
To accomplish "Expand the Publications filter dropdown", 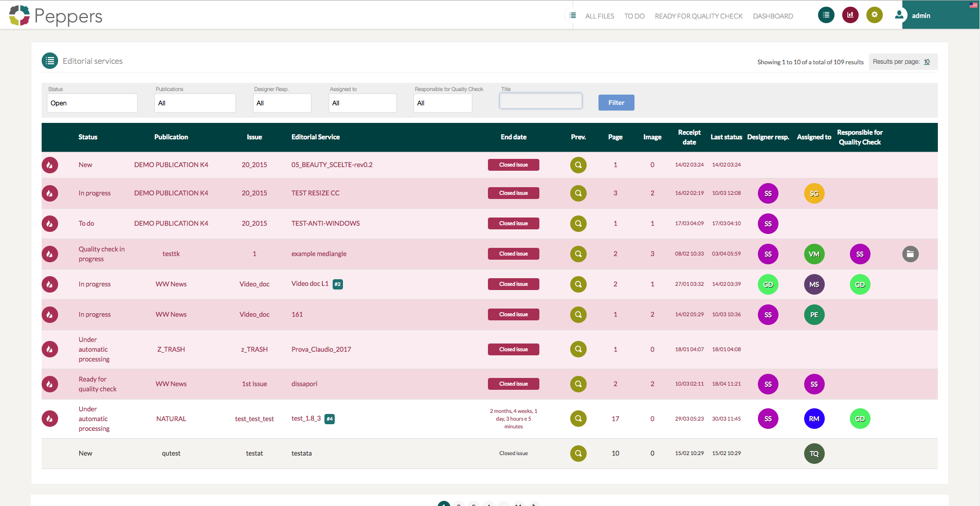I will tap(195, 103).
